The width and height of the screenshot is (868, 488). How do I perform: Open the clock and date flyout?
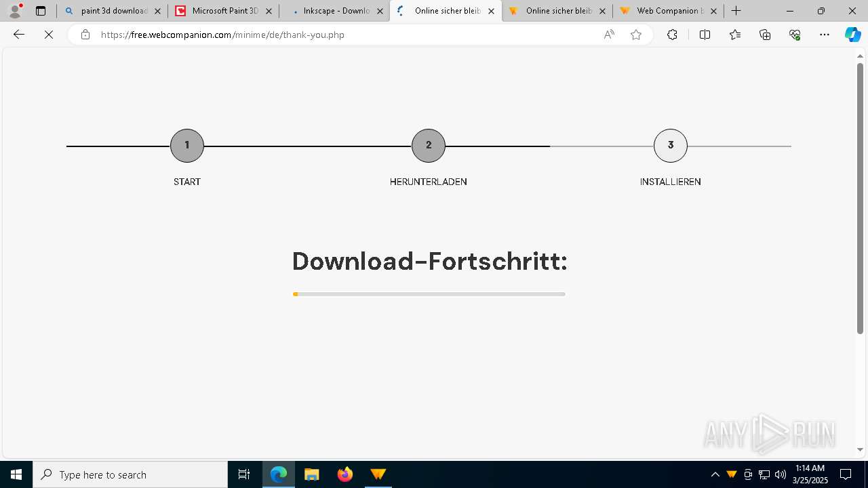click(810, 474)
